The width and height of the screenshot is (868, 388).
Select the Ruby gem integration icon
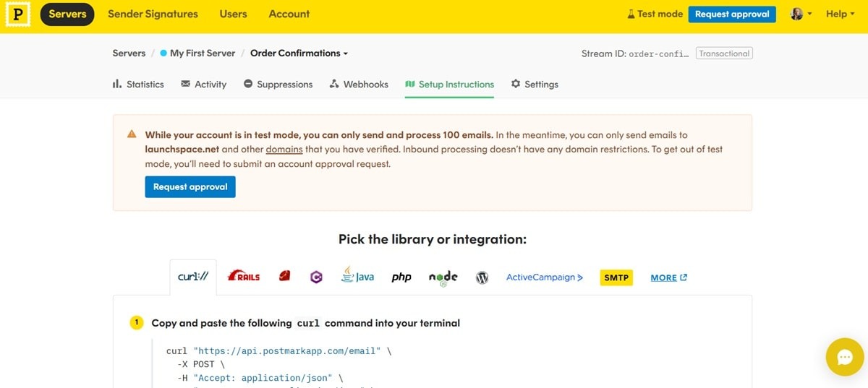284,276
